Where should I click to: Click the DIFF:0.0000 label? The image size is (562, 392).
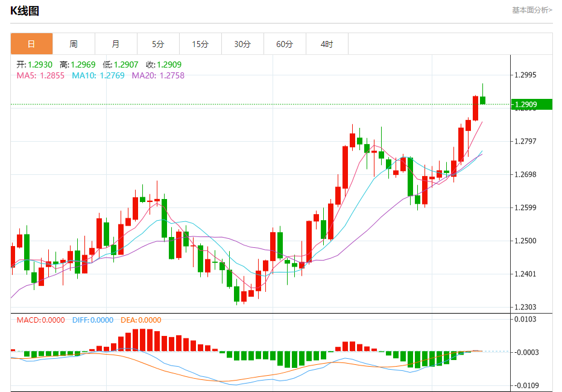93,320
